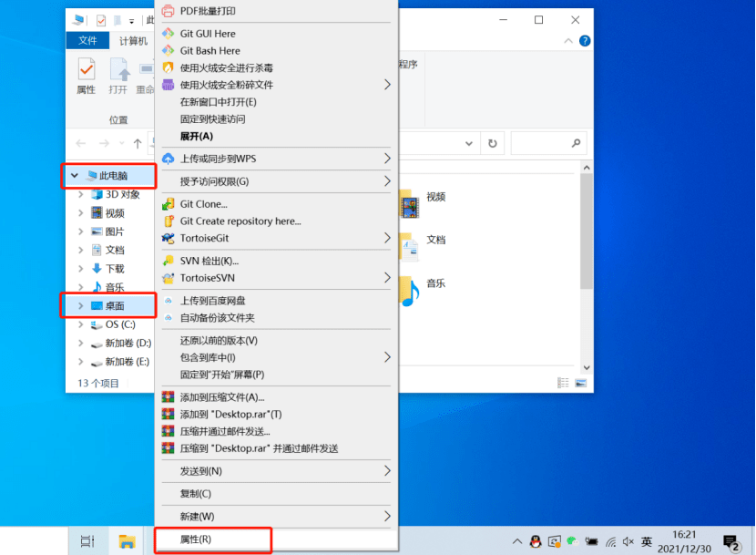Click the Music (音乐) folder icon
Viewport: 756px width, 555px height.
click(409, 291)
